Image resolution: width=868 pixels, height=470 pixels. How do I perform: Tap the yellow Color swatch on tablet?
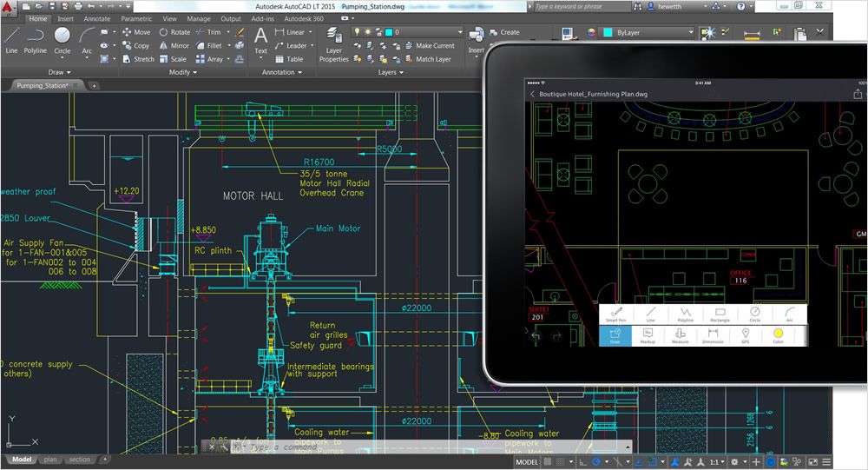point(778,334)
